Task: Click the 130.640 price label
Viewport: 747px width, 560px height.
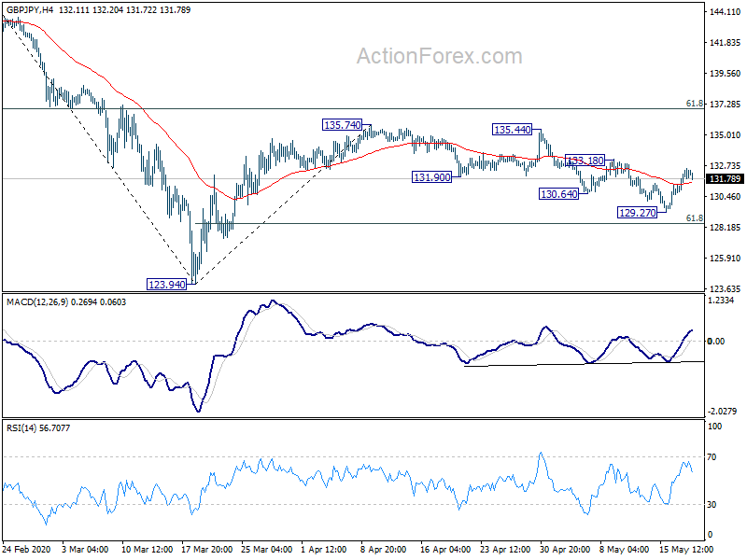Action: pos(558,194)
